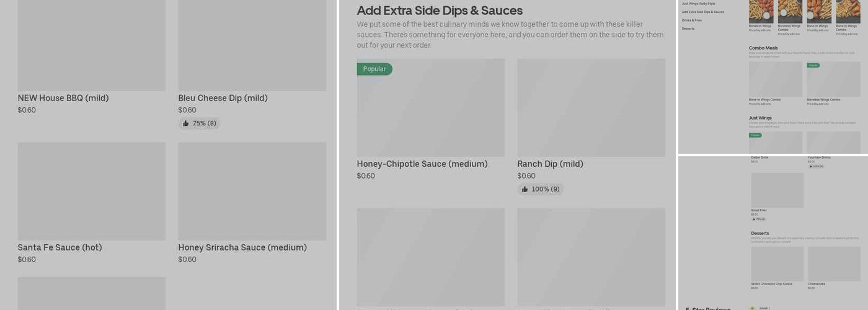Click the Popular badge on Honey-Chipotle Sauce

coord(374,69)
